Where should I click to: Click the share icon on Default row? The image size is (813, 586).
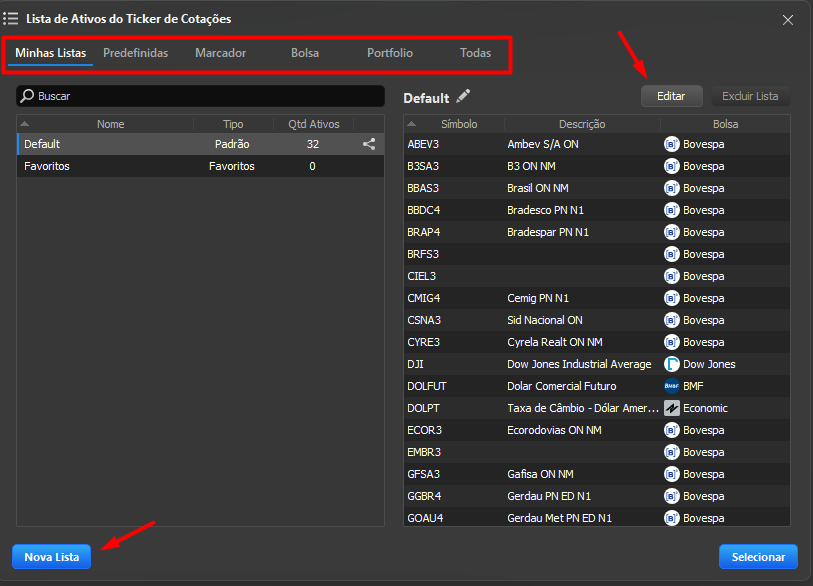[369, 144]
